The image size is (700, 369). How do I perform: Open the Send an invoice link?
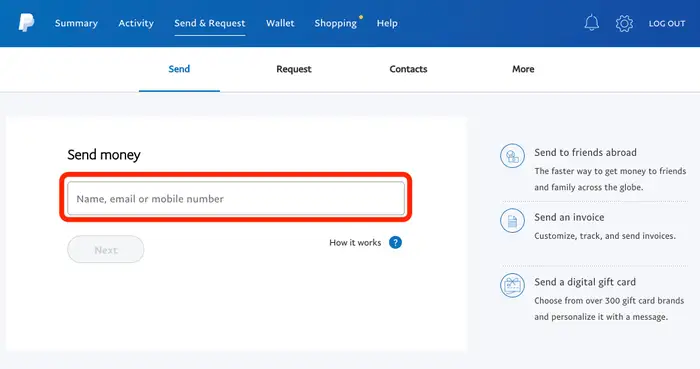(569, 217)
